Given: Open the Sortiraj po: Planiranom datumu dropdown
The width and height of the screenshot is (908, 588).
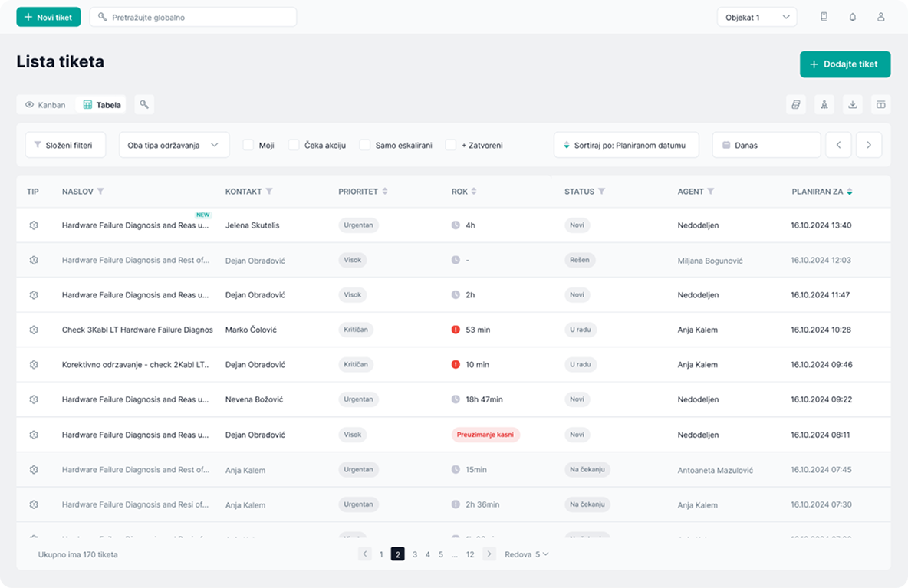Looking at the screenshot, I should (627, 145).
